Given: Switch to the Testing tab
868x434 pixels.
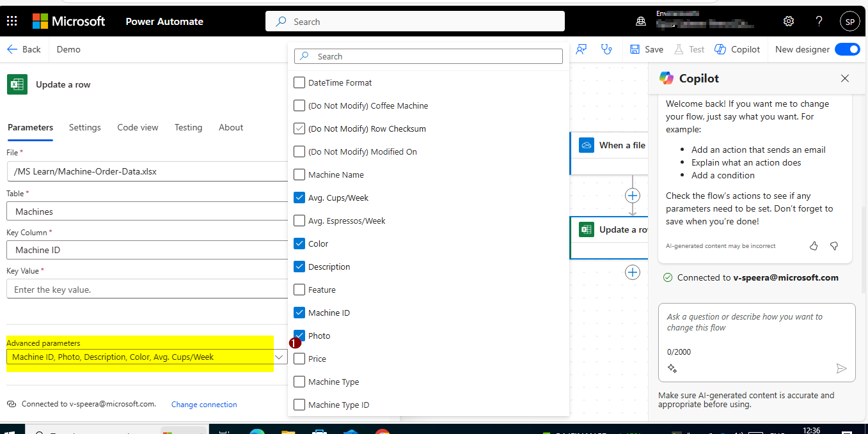Looking at the screenshot, I should pos(188,127).
